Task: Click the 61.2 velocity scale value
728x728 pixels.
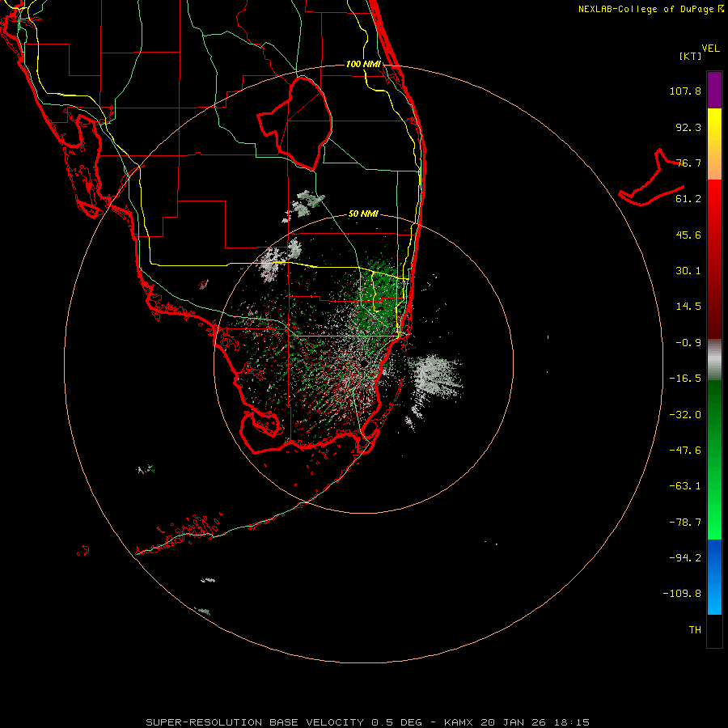Action: point(688,199)
